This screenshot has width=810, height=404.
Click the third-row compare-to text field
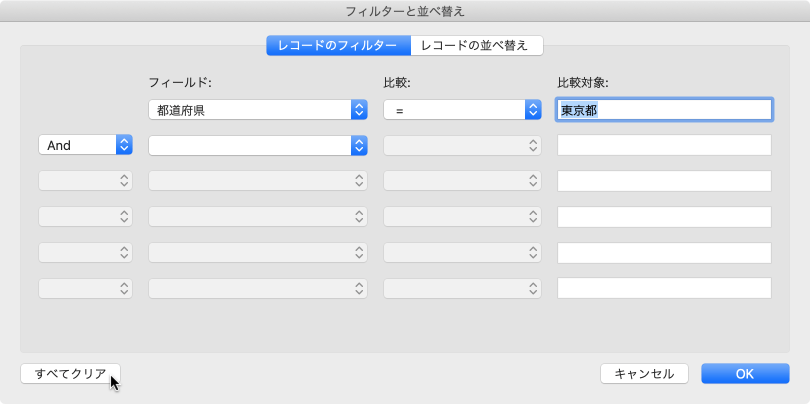(x=664, y=181)
